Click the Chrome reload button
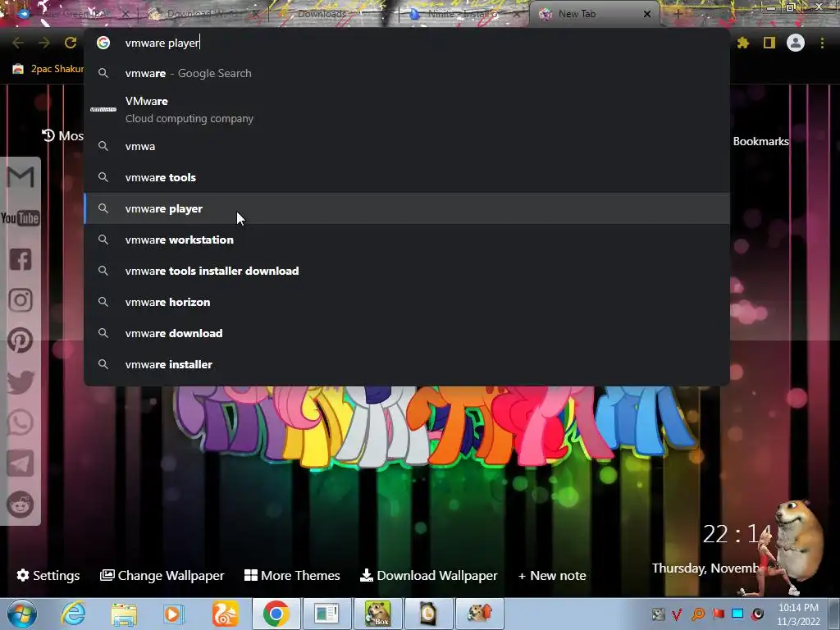 tap(71, 43)
